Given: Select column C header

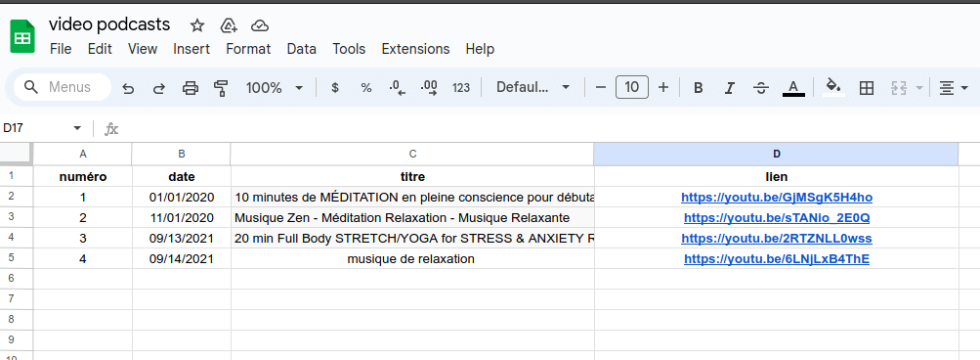Looking at the screenshot, I should click(x=412, y=154).
